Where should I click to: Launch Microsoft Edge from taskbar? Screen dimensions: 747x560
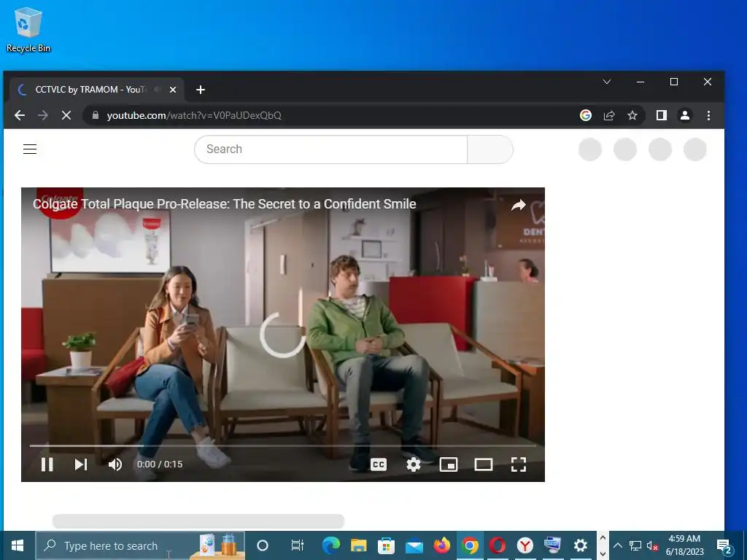[330, 545]
